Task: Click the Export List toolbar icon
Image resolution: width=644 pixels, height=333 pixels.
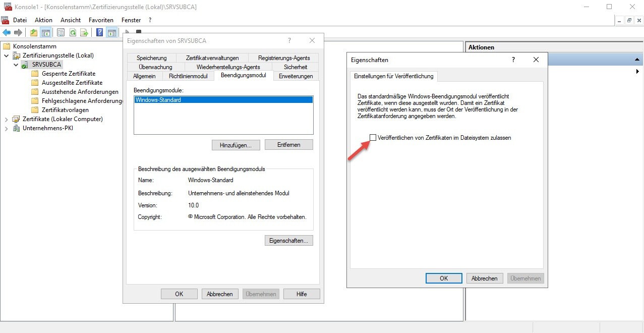Action: 84,33
